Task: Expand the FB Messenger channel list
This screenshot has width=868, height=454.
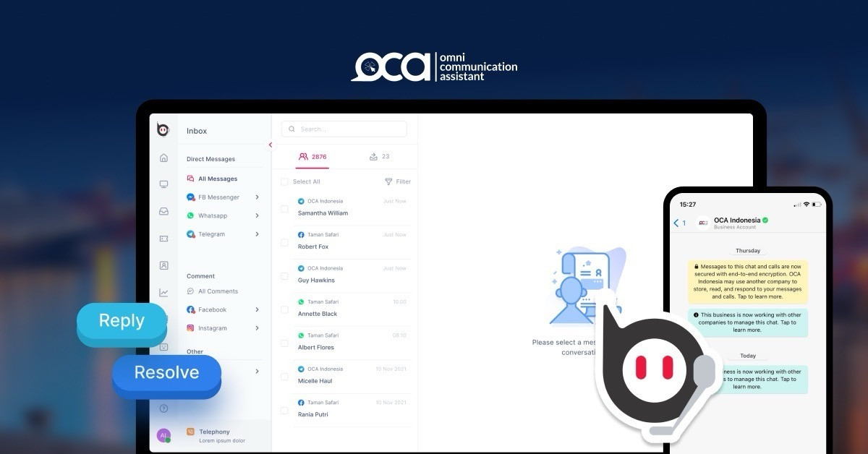Action: [x=257, y=197]
